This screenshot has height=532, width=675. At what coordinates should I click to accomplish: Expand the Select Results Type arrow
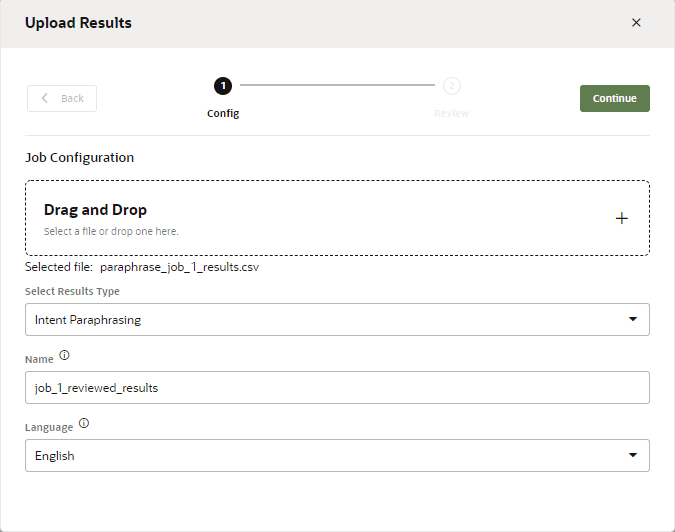631,320
